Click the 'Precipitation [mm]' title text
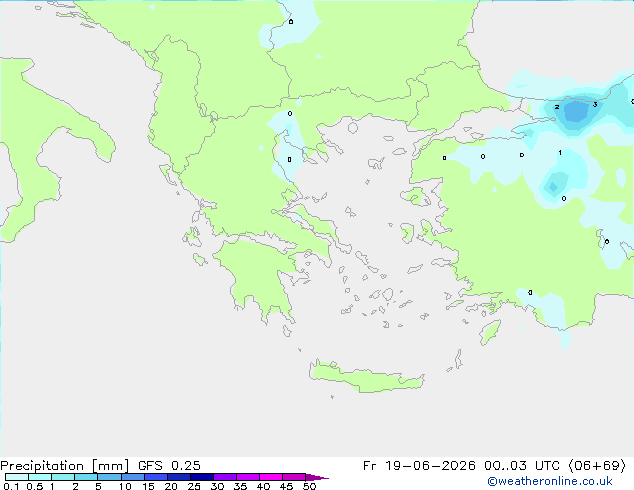Image resolution: width=634 pixels, height=490 pixels. click(65, 466)
